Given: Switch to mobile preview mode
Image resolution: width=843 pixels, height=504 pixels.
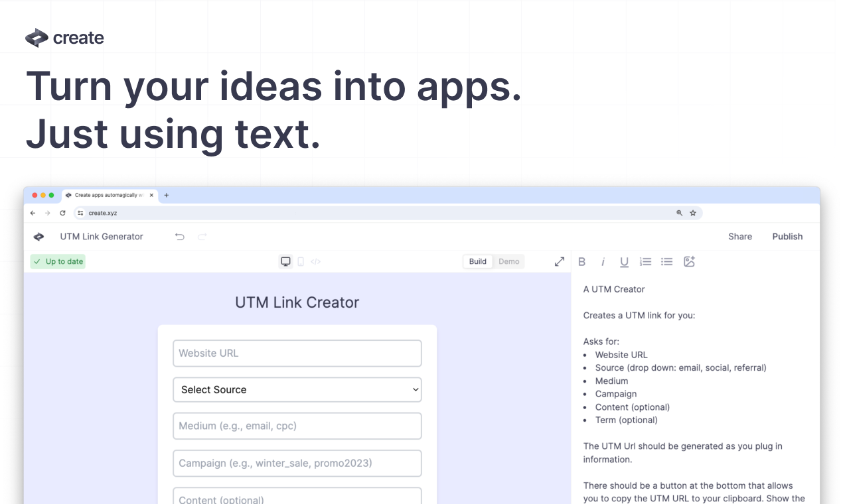Looking at the screenshot, I should tap(301, 261).
